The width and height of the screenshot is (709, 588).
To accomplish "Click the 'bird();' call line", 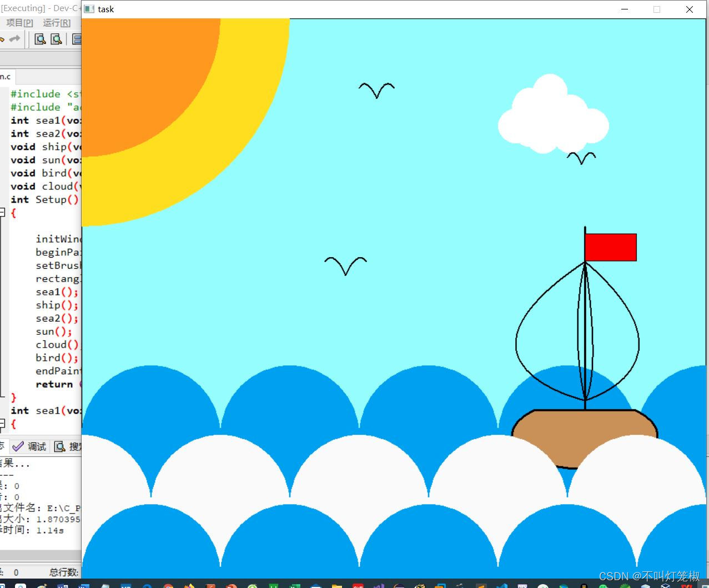I will (x=57, y=358).
